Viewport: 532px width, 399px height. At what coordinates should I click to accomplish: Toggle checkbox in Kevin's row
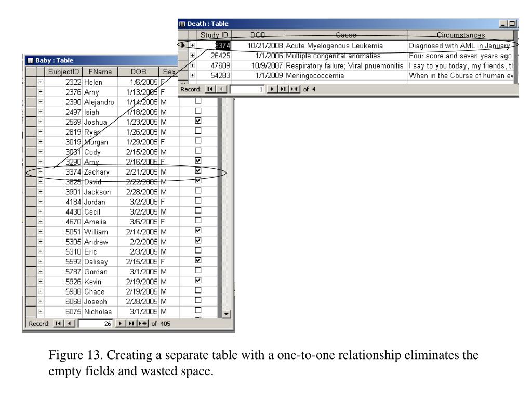pyautogui.click(x=198, y=280)
